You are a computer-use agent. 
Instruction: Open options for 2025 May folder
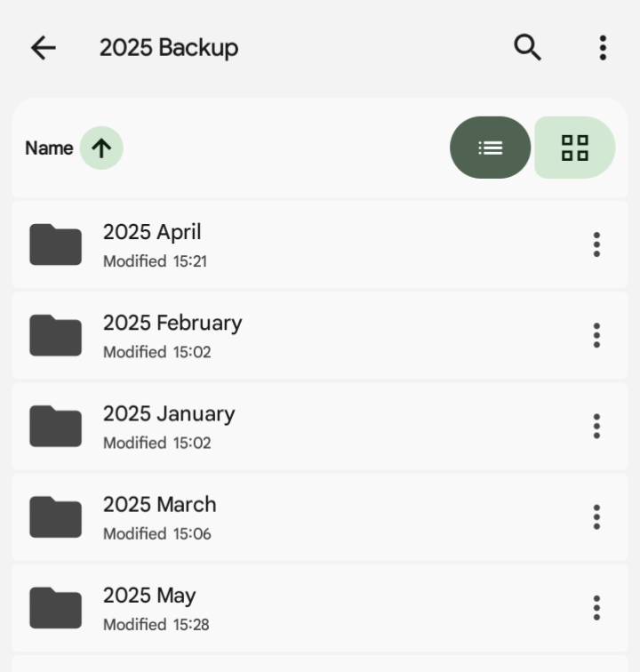coord(596,608)
